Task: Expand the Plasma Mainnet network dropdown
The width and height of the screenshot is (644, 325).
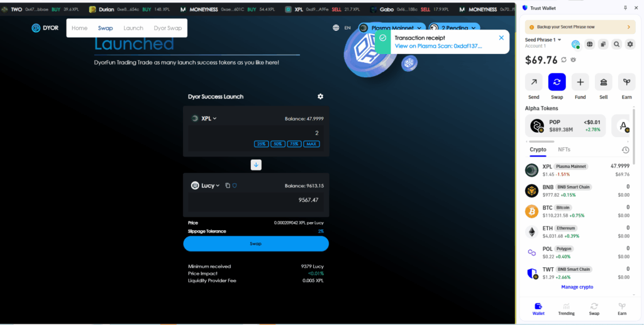Action: click(x=392, y=28)
